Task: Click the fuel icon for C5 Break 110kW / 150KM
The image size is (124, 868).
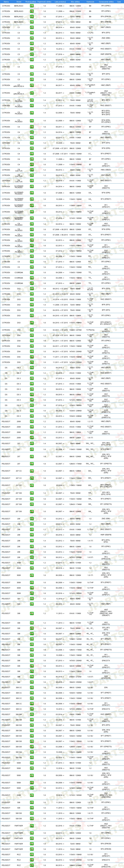Action: click(32, 272)
